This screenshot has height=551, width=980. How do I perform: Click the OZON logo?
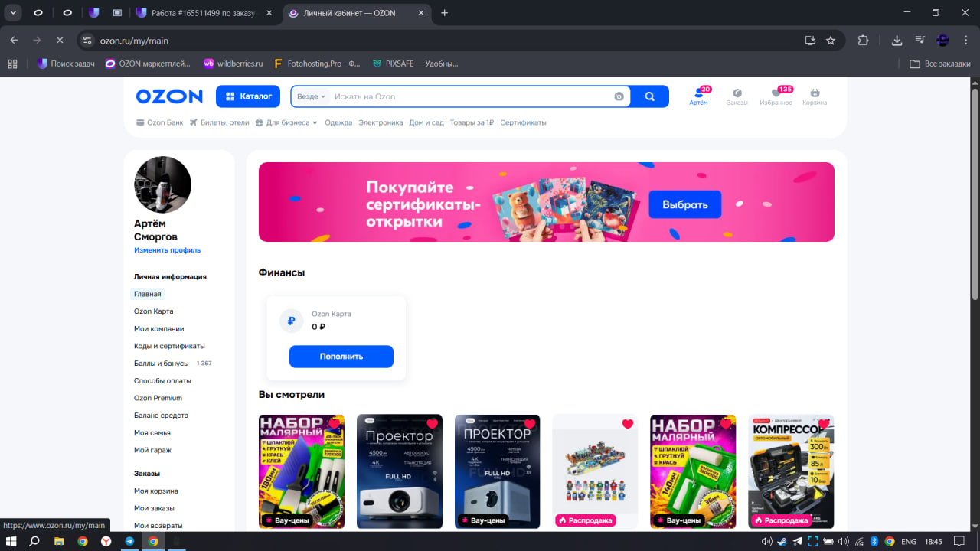click(x=169, y=96)
